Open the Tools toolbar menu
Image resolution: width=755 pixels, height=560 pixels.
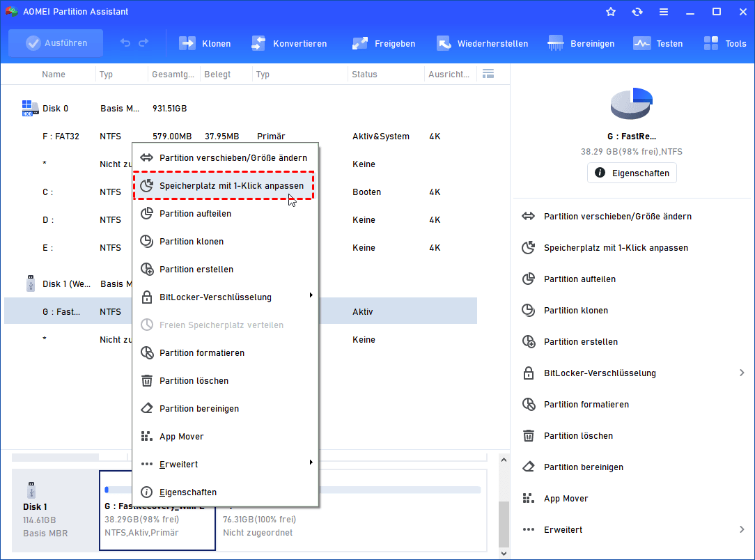(x=724, y=43)
